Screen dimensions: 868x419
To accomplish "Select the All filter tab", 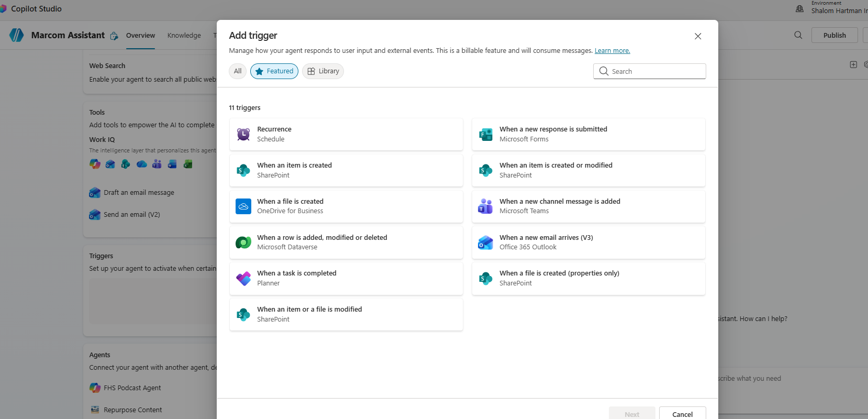I will [238, 71].
